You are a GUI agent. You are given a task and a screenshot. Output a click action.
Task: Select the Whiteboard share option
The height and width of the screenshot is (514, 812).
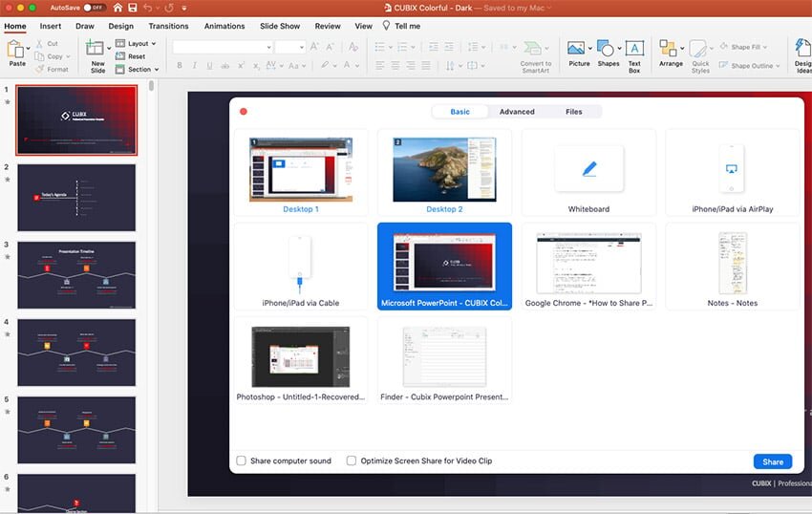point(588,172)
